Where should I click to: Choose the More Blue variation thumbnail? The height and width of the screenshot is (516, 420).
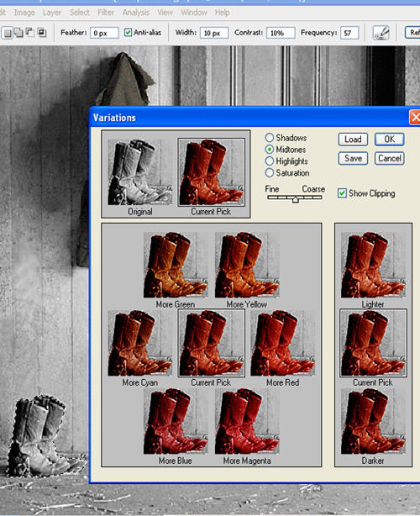pyautogui.click(x=176, y=421)
